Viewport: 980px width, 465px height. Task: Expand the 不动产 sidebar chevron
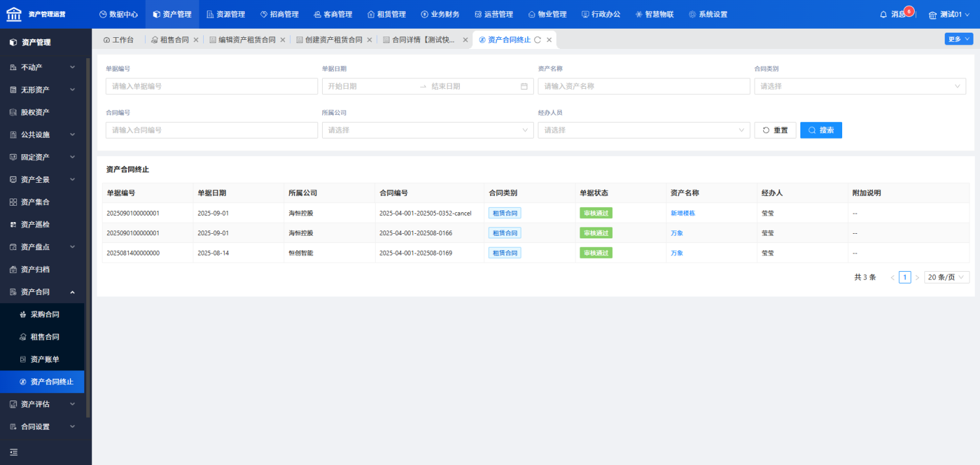(x=72, y=67)
